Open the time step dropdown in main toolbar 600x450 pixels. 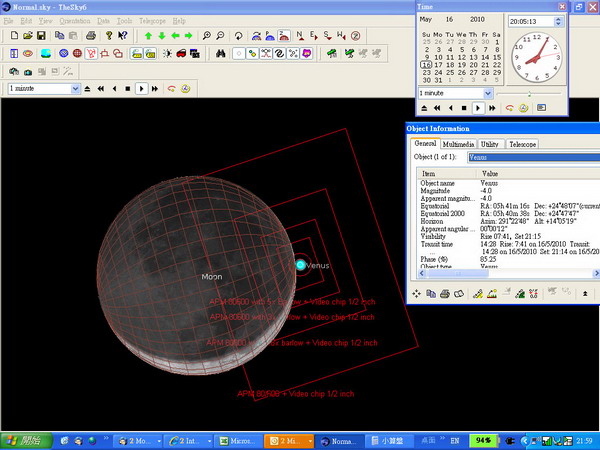coord(75,88)
